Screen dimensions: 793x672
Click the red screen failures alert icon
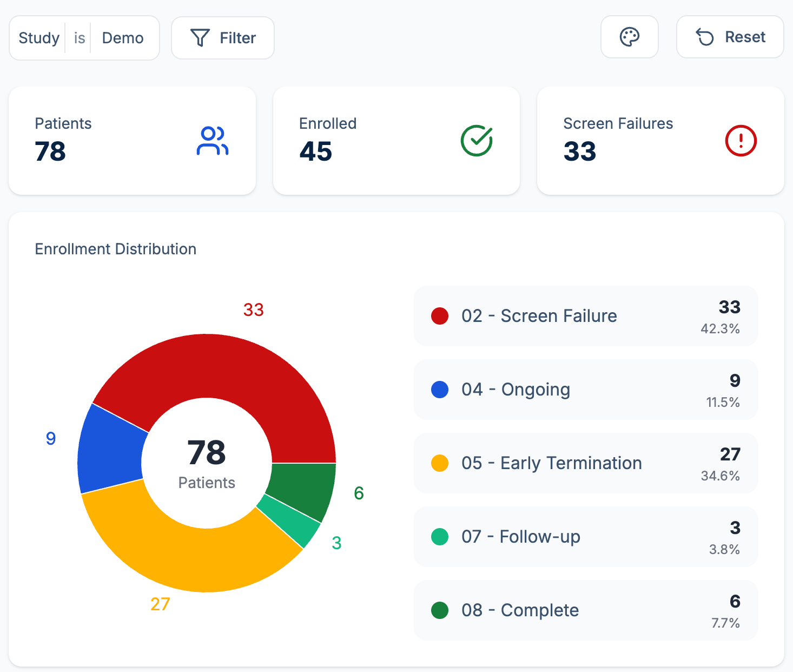741,141
